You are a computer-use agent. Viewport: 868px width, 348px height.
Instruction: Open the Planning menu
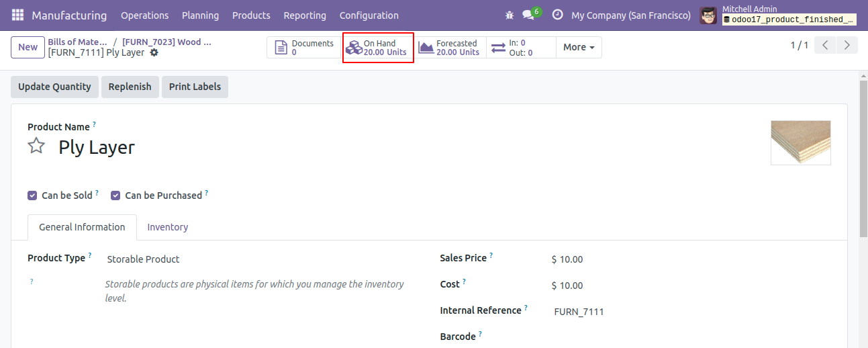(x=200, y=15)
